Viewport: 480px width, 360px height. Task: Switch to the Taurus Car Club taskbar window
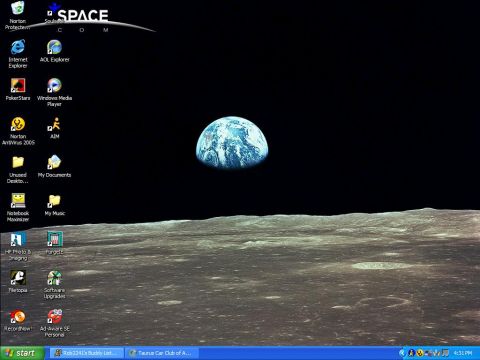point(162,353)
